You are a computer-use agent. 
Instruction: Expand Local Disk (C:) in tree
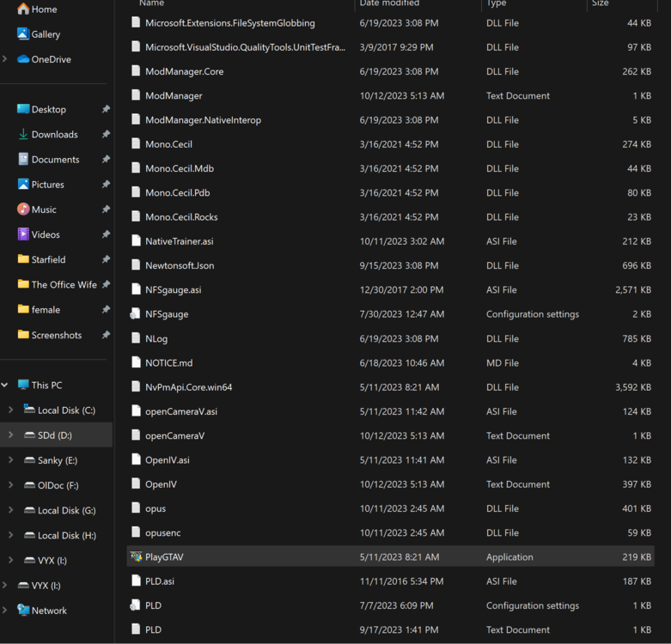[10, 410]
